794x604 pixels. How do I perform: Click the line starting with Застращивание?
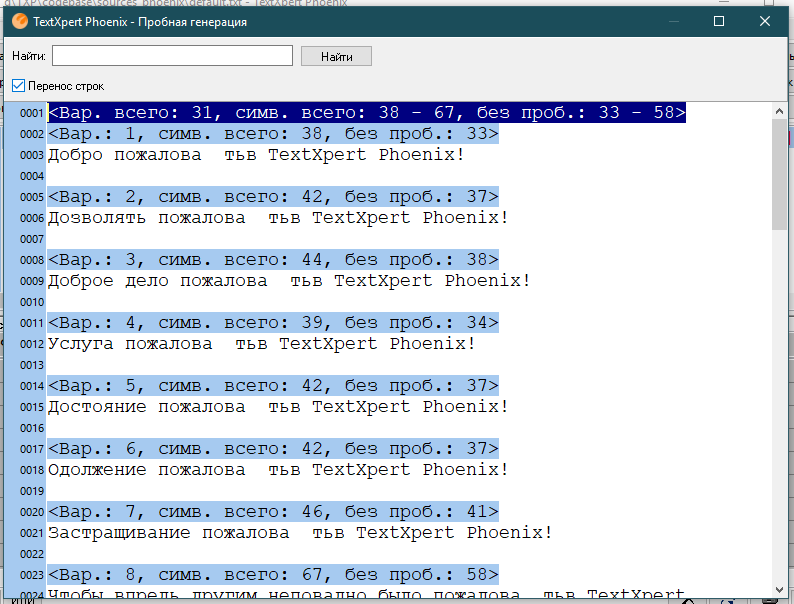[x=300, y=533]
